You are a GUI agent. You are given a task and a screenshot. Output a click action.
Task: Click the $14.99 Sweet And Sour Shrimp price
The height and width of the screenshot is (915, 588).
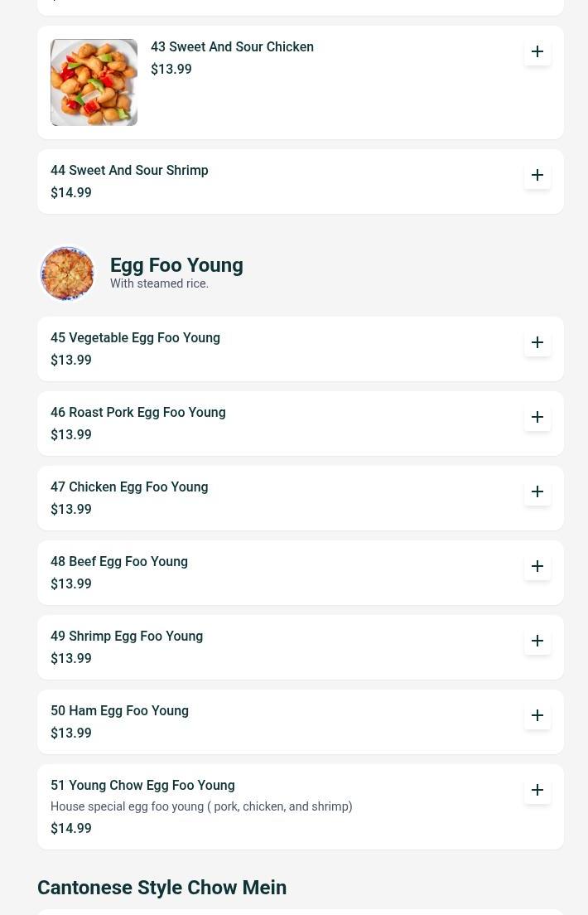[71, 193]
